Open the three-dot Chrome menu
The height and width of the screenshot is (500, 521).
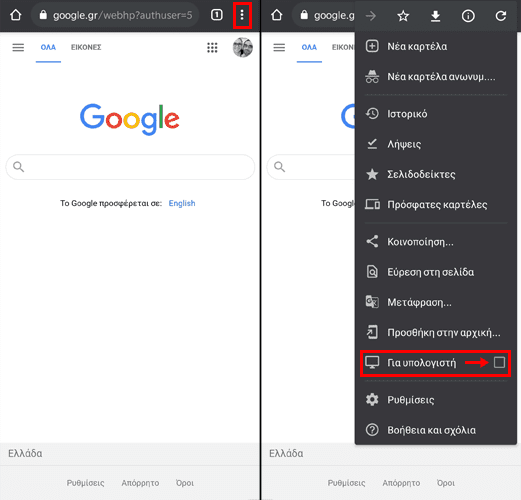click(x=242, y=15)
